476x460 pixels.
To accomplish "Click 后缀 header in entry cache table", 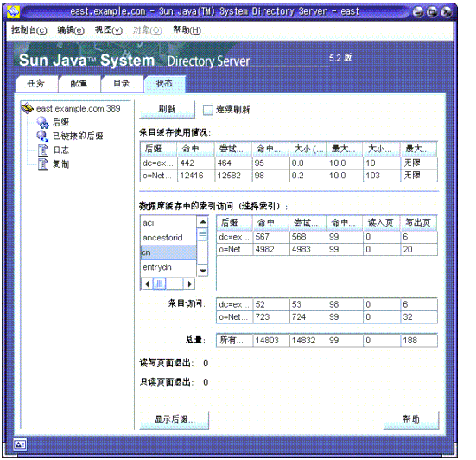I will (x=159, y=150).
